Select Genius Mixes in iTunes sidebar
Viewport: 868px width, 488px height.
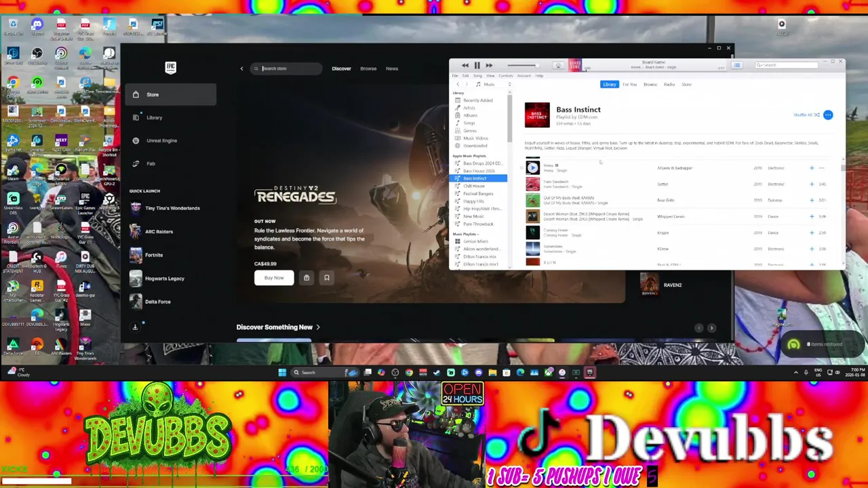pos(477,241)
